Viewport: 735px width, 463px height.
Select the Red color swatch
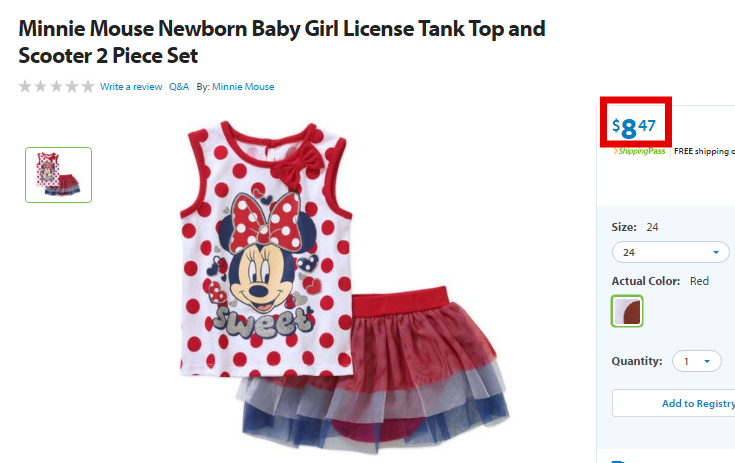[x=627, y=311]
